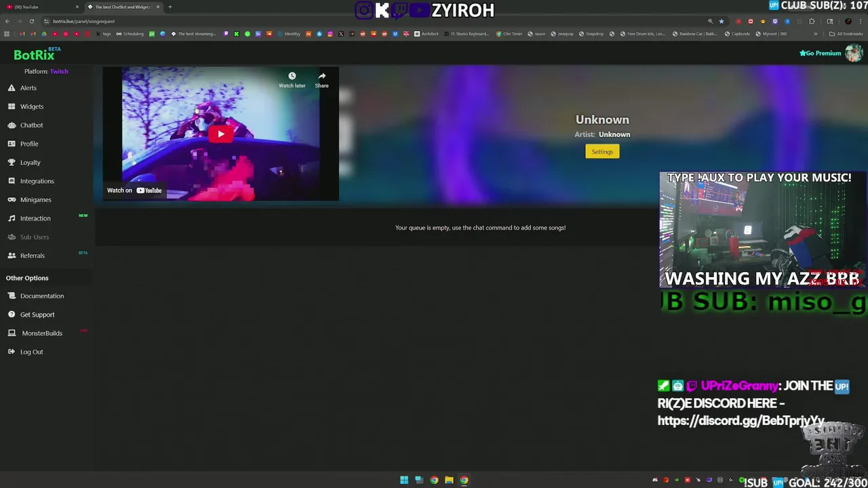The image size is (868, 488).
Task: Click the zoom magnifier icon in address bar
Action: point(710,21)
